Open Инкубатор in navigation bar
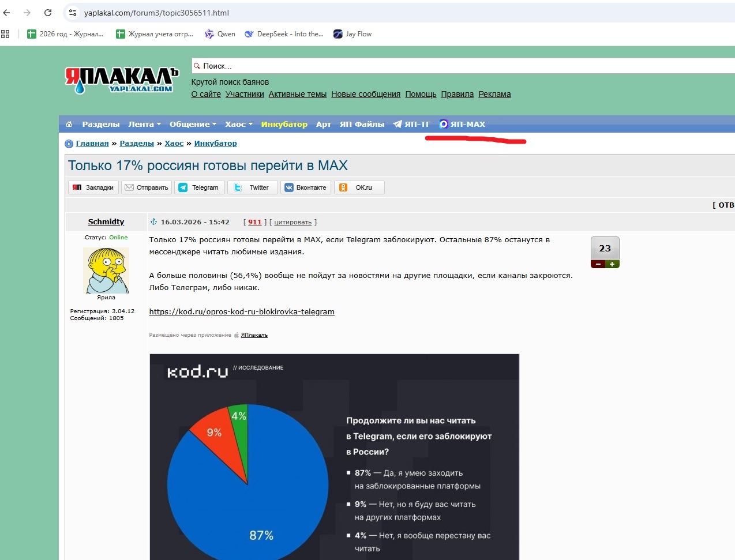Viewport: 735px width, 560px height. (x=284, y=124)
